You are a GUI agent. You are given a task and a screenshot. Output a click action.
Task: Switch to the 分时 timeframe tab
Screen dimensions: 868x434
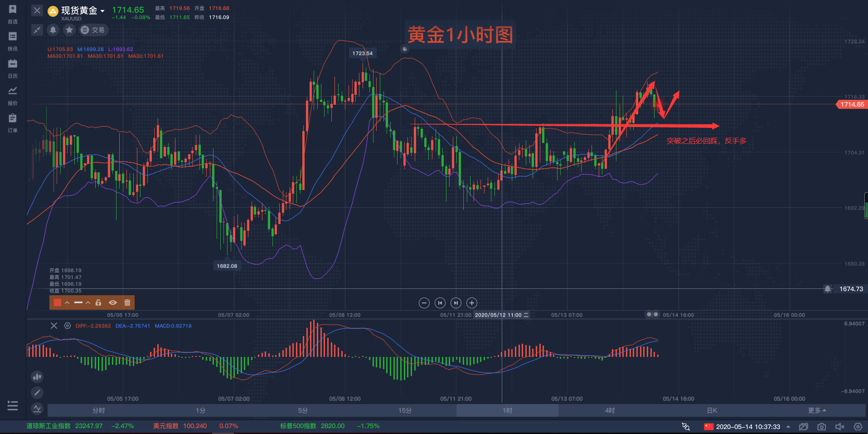(98, 410)
